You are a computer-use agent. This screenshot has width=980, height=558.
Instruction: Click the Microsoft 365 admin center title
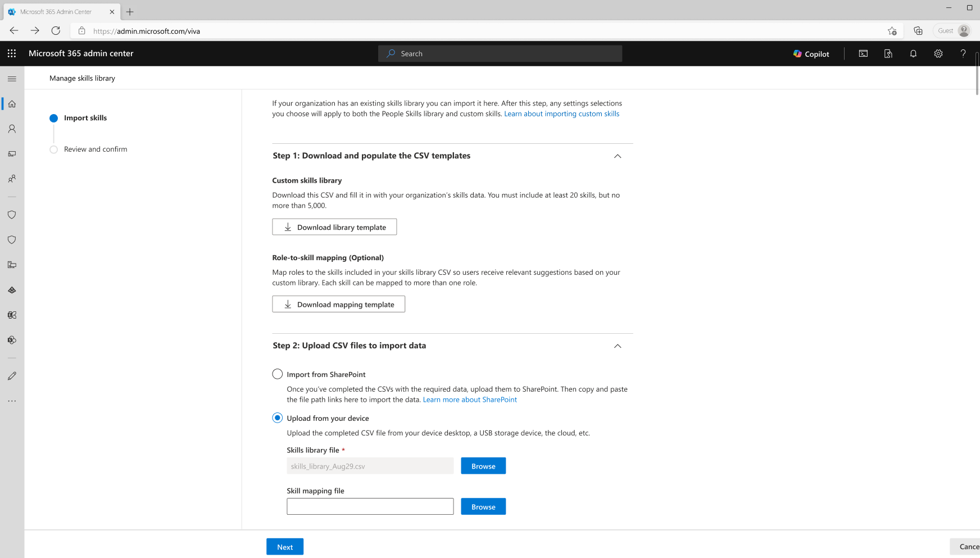coord(81,53)
